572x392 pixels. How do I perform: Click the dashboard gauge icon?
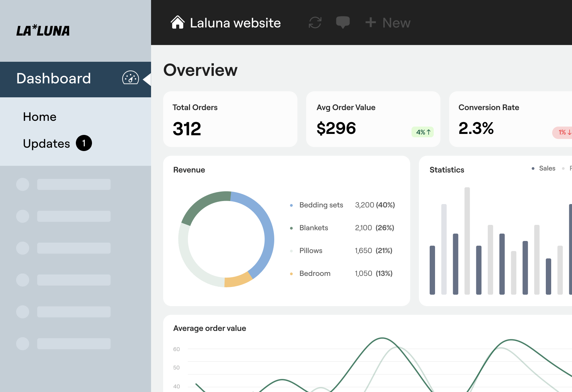click(130, 78)
